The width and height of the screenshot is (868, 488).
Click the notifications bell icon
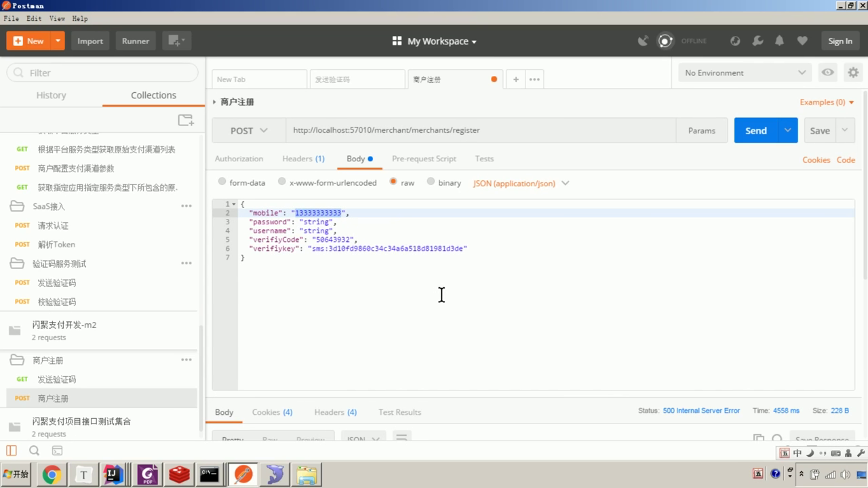pyautogui.click(x=779, y=41)
